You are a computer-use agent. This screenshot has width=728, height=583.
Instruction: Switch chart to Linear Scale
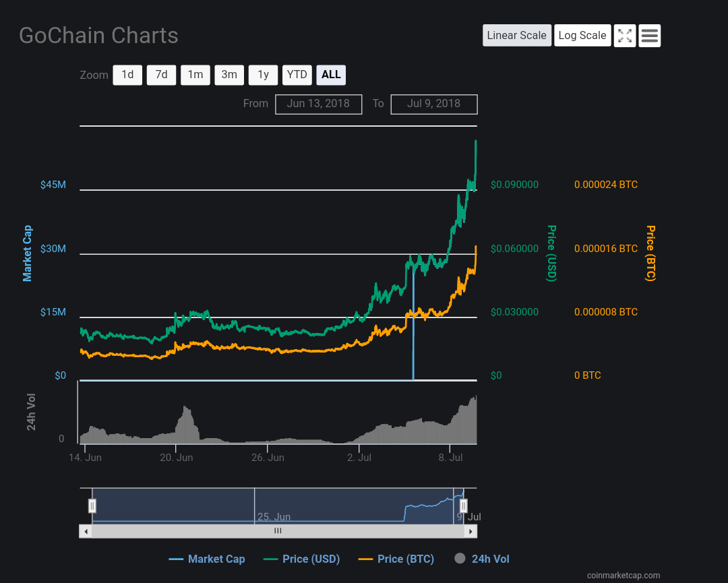517,36
